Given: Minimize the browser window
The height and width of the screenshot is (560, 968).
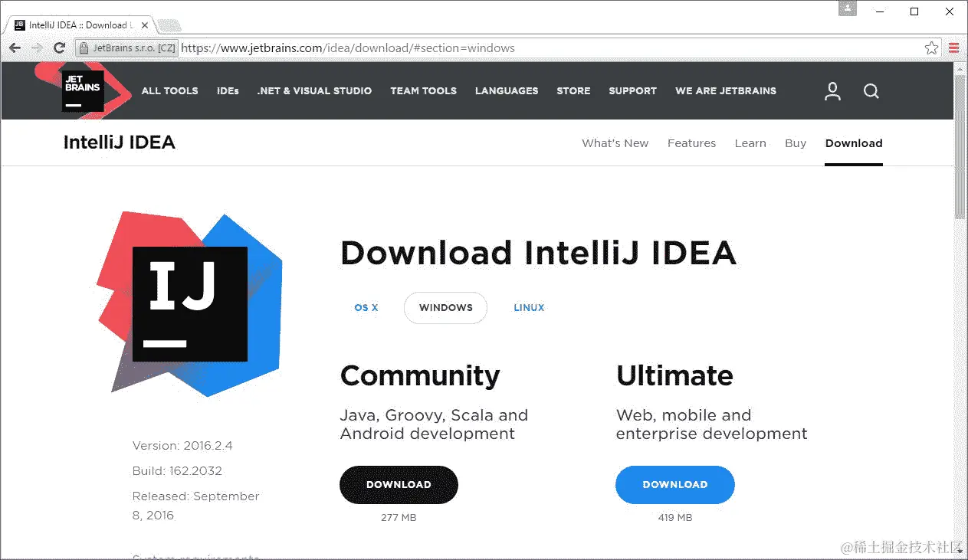Looking at the screenshot, I should coord(879,11).
